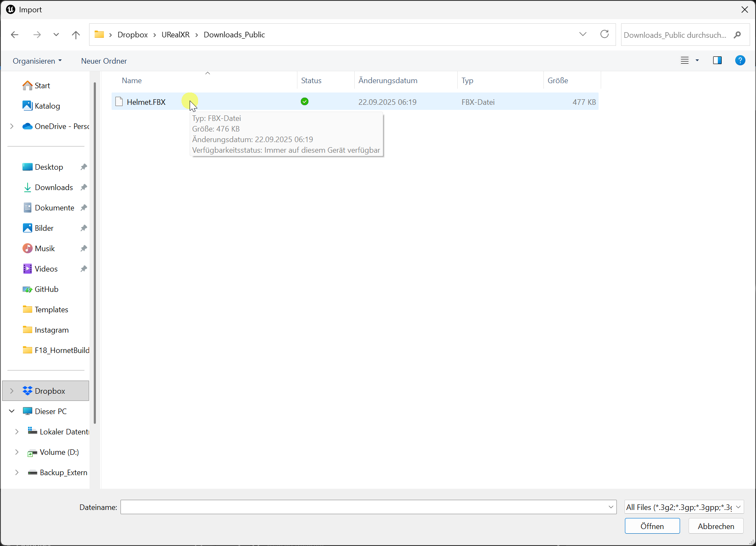Click Neuer Ordner in the toolbar
The image size is (756, 546).
(104, 61)
